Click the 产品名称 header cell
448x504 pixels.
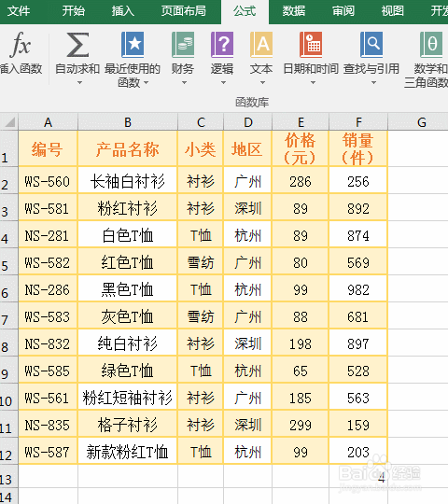[128, 148]
